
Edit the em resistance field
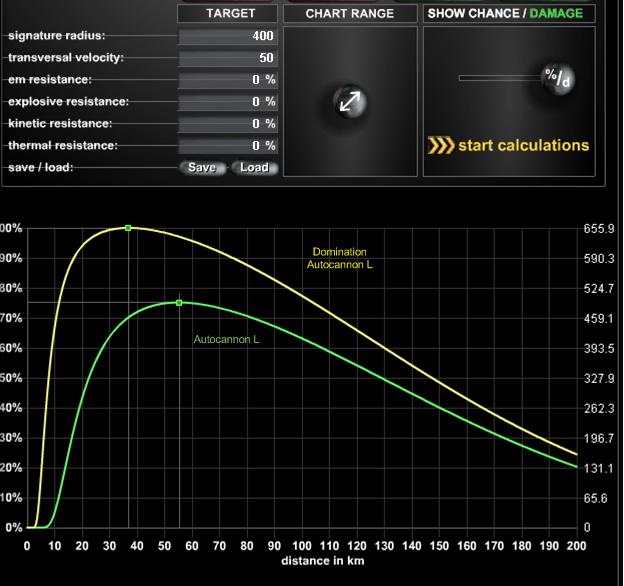tap(228, 80)
